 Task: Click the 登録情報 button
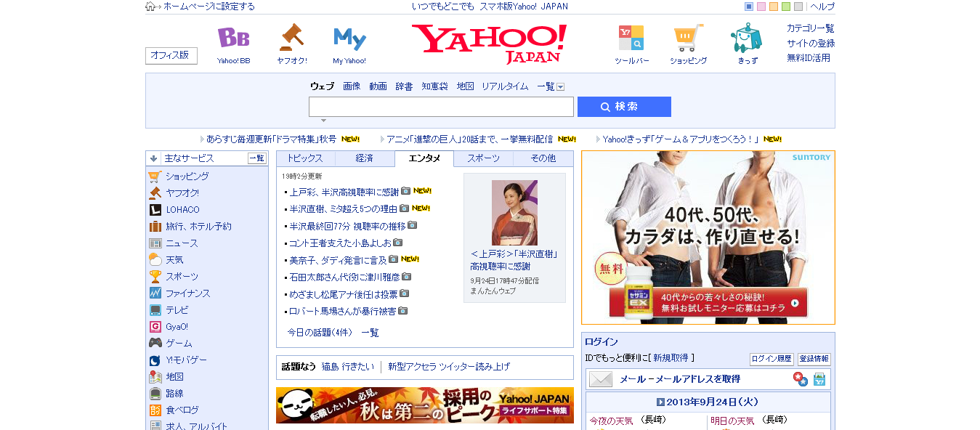[x=814, y=360]
